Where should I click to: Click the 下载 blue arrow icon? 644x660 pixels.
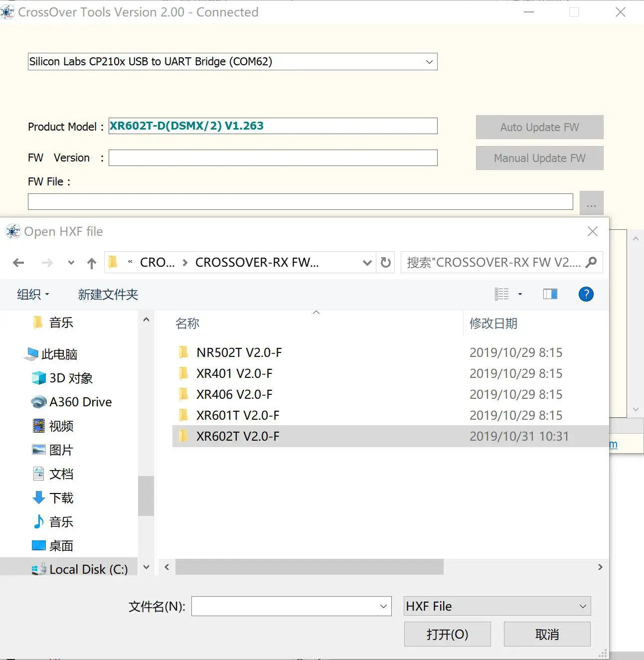(38, 497)
